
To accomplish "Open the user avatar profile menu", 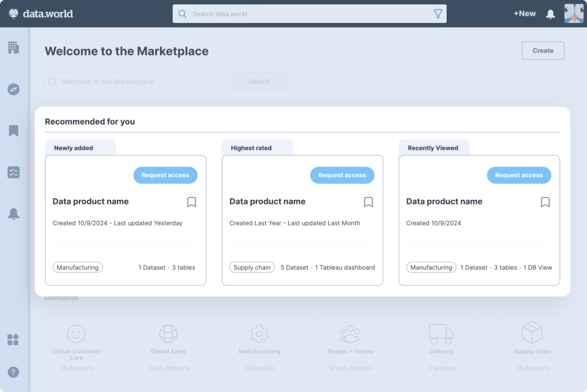I will point(574,14).
